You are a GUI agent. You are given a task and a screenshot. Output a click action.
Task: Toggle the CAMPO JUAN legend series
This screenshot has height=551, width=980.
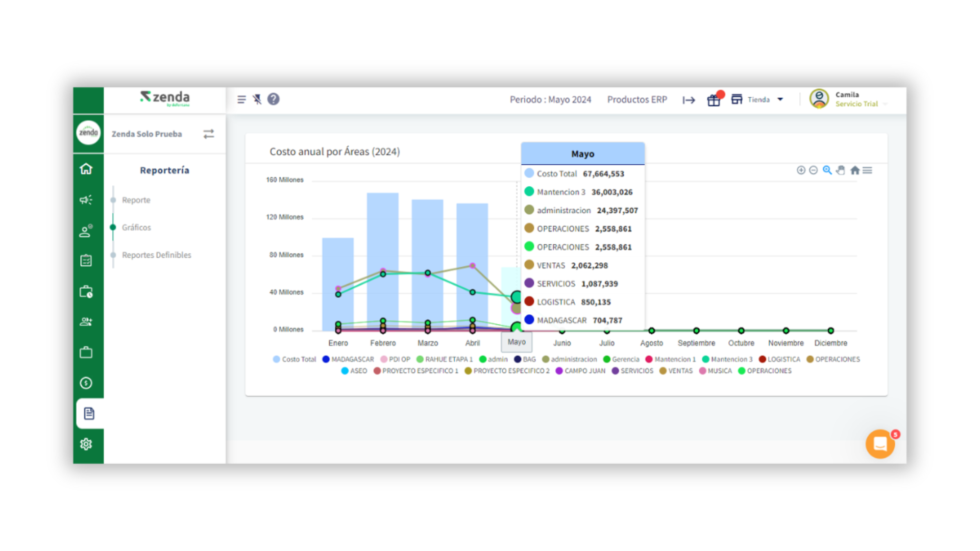coord(580,371)
